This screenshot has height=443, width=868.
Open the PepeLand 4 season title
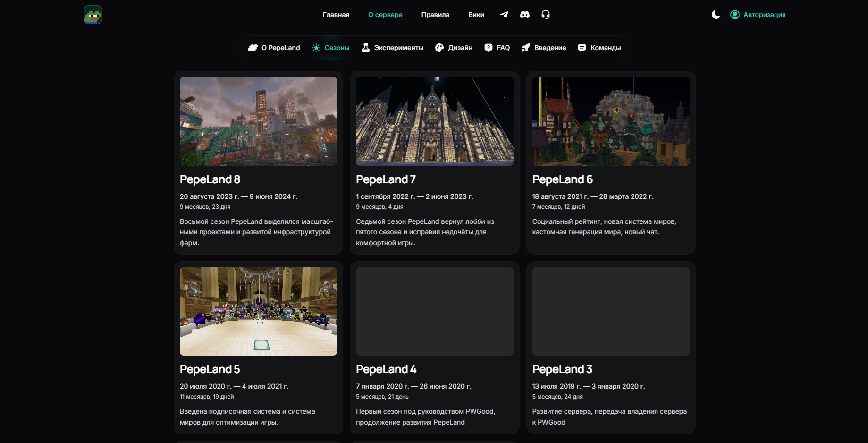386,369
